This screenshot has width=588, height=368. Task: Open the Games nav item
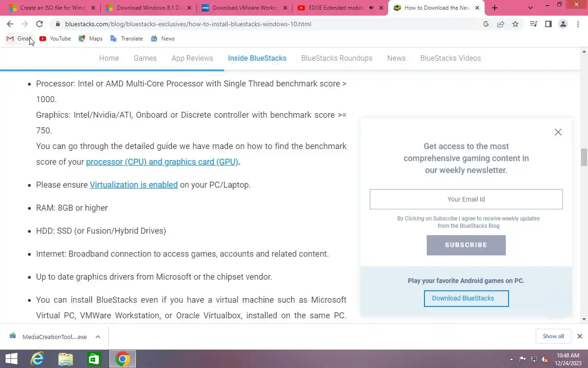pos(145,58)
